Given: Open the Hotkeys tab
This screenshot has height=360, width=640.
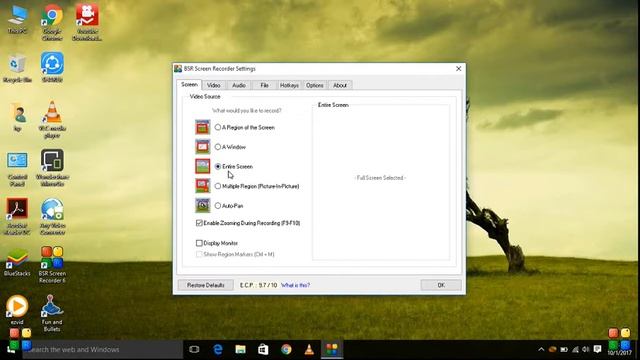Looking at the screenshot, I should click(x=289, y=85).
